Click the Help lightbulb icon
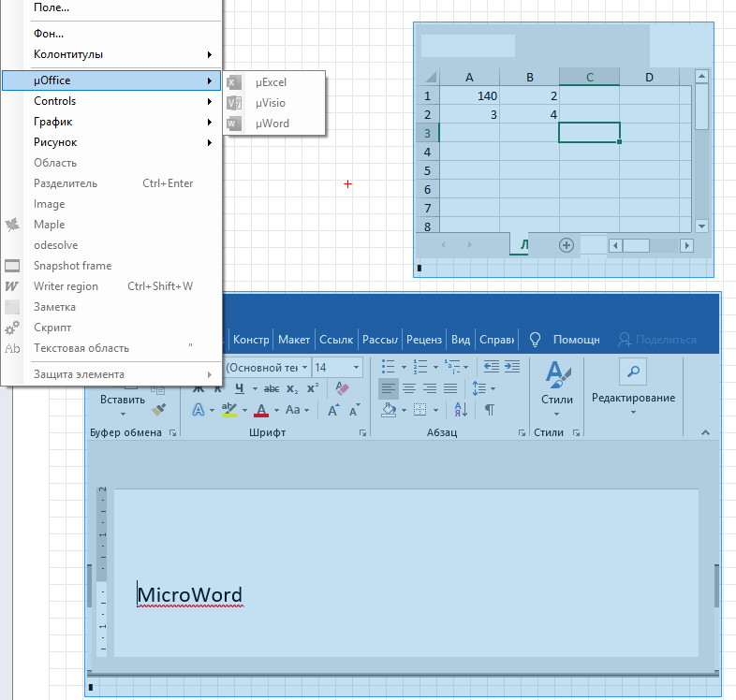This screenshot has width=736, height=700. click(x=536, y=340)
